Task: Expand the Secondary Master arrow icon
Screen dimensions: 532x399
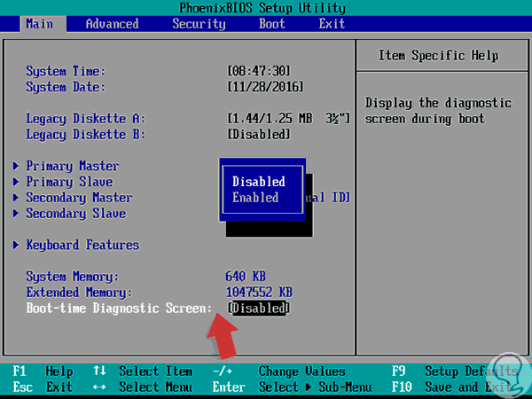Action: coord(16,198)
